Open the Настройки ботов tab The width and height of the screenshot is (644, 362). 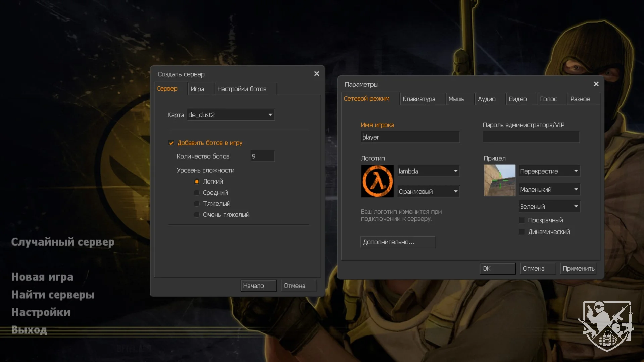(242, 89)
